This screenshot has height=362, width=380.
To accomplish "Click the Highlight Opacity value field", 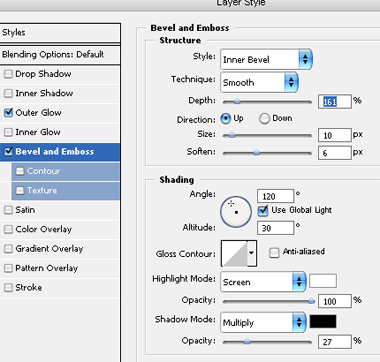I will [x=335, y=301].
